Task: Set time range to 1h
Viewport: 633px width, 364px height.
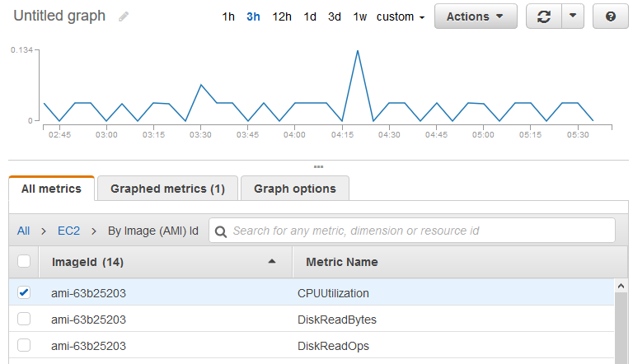Action: [x=228, y=16]
